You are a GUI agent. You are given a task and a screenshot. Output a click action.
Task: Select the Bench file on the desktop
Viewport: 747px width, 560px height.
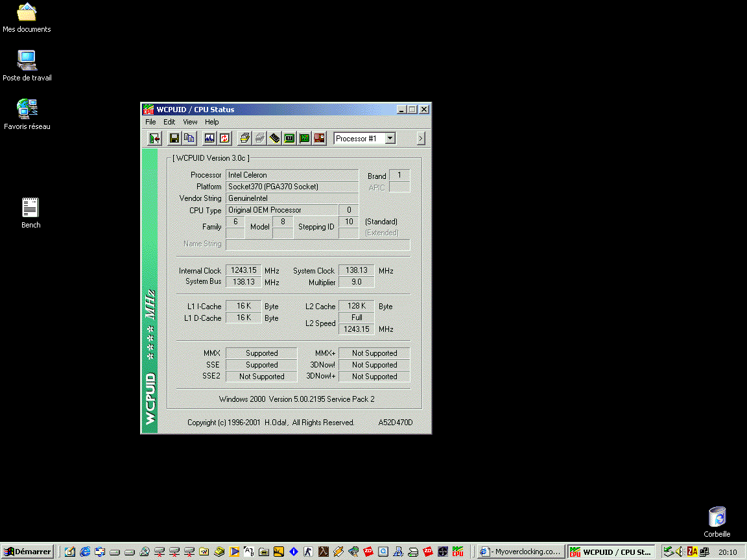pyautogui.click(x=30, y=213)
